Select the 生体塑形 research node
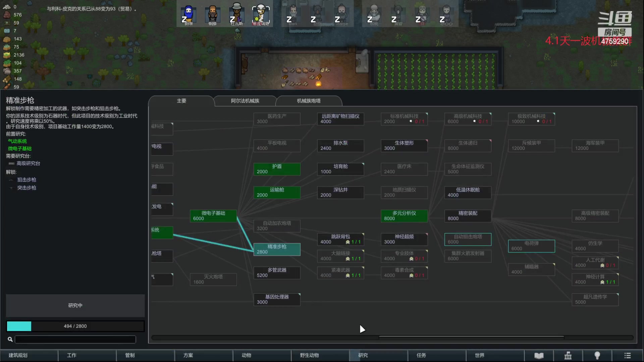644x362 pixels. click(404, 145)
